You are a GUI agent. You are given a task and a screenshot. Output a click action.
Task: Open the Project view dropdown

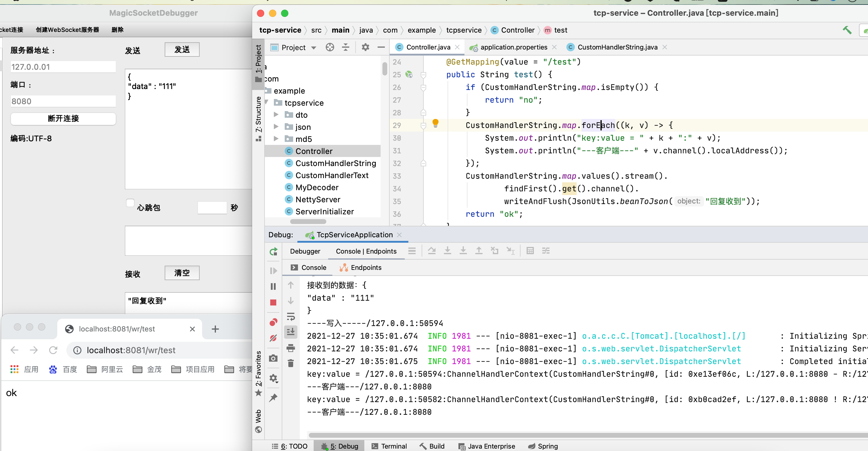click(x=314, y=48)
